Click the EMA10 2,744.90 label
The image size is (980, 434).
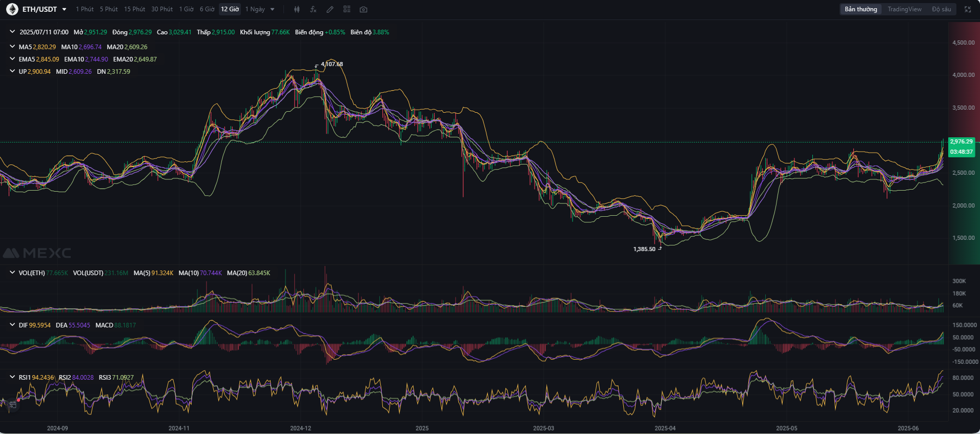point(86,59)
